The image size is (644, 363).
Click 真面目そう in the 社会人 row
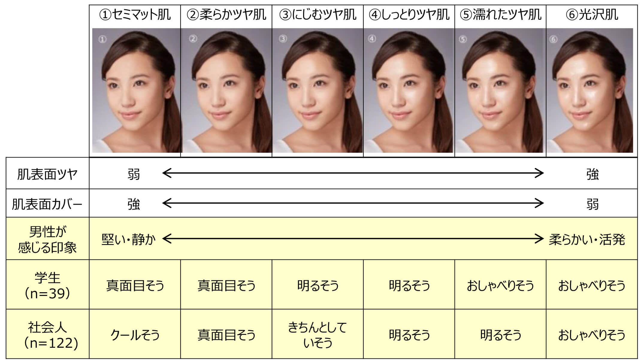coord(226,335)
